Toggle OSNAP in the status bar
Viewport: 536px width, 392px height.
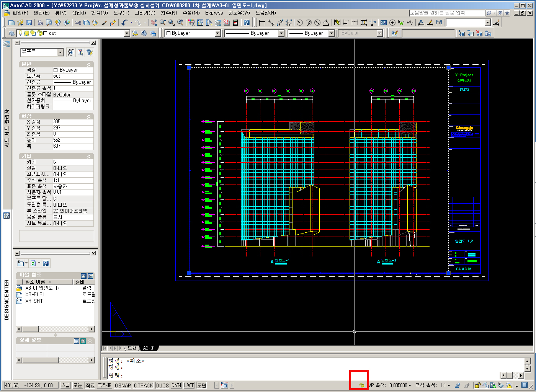123,385
